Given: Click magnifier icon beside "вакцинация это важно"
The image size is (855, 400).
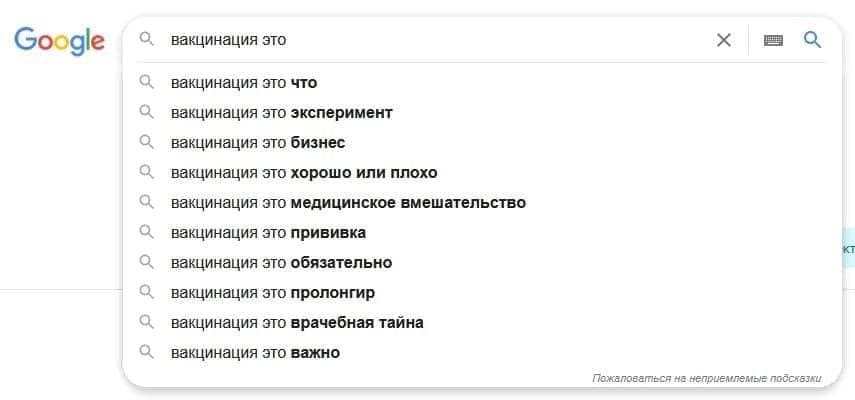Looking at the screenshot, I should [x=147, y=353].
